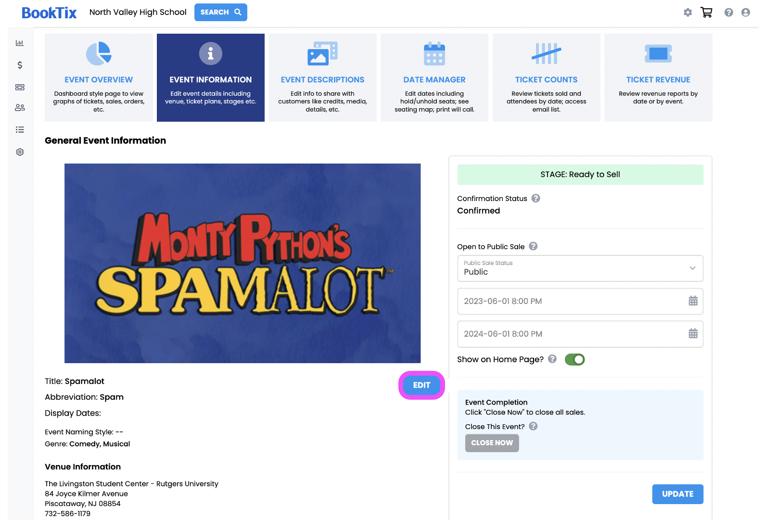Open the gear settings icon in sidebar
This screenshot has width=765, height=532.
click(20, 152)
